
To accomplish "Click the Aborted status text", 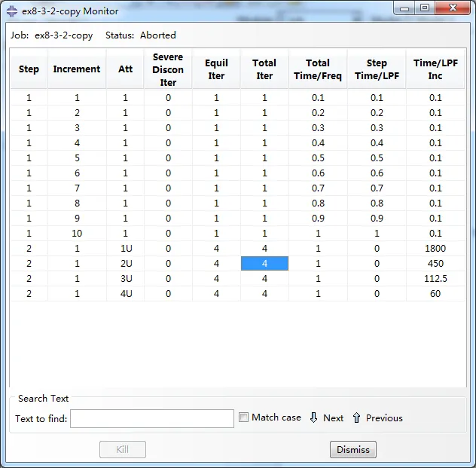I will click(158, 35).
